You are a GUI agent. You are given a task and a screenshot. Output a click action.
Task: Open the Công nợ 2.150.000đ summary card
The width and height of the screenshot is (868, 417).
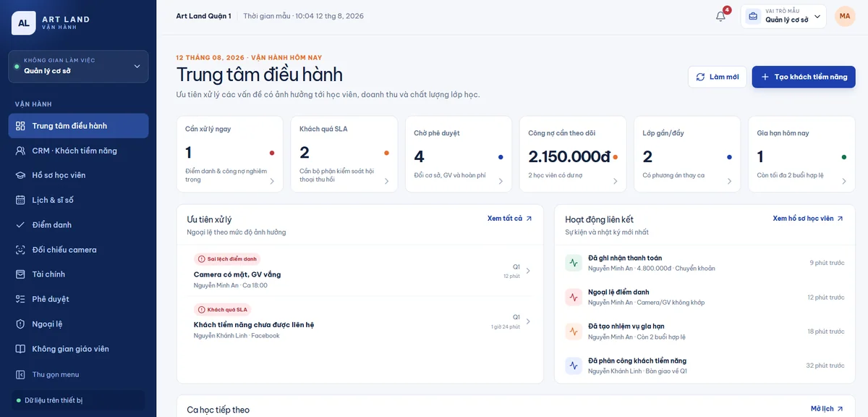tap(573, 154)
